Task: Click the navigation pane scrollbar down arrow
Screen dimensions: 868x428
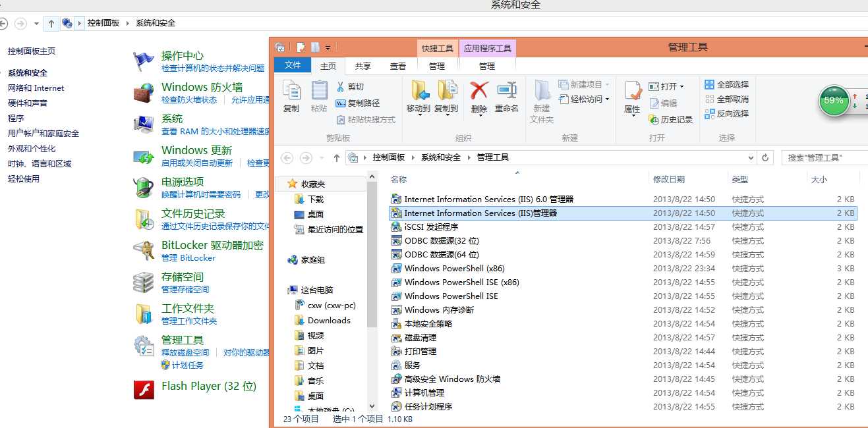Action: coord(372,407)
